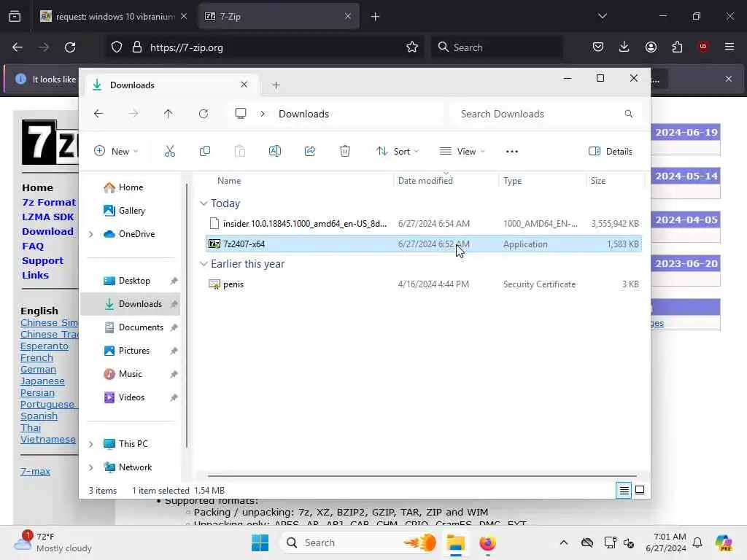Open Firefox downloads panel arrow icon
The image size is (747, 560).
(x=624, y=47)
